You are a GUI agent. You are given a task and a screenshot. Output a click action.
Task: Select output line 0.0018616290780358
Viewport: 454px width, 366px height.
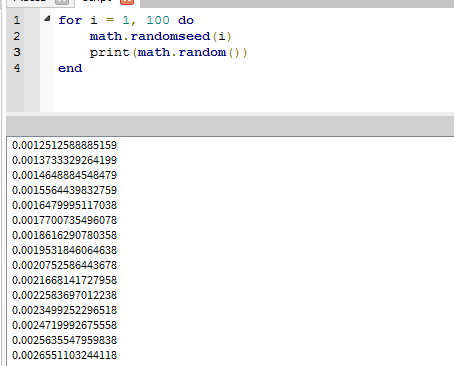point(64,235)
